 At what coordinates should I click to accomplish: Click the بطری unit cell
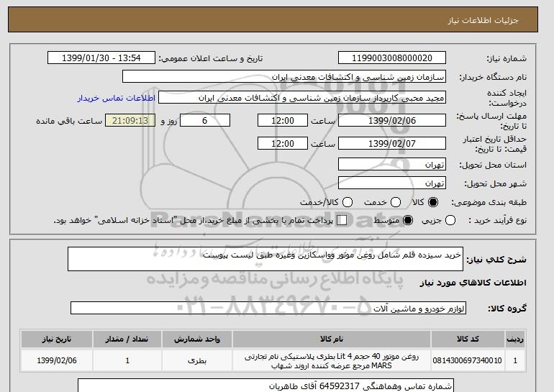[197, 360]
